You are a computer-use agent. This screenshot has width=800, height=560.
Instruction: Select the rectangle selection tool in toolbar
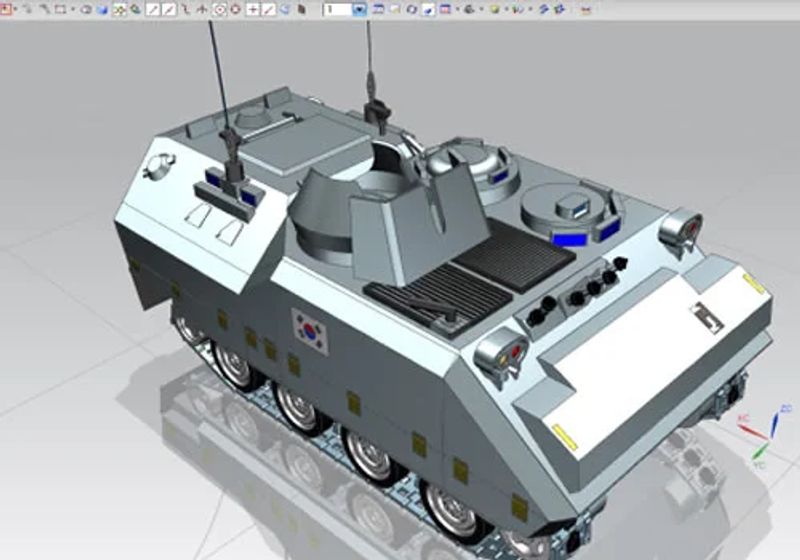coord(61,9)
